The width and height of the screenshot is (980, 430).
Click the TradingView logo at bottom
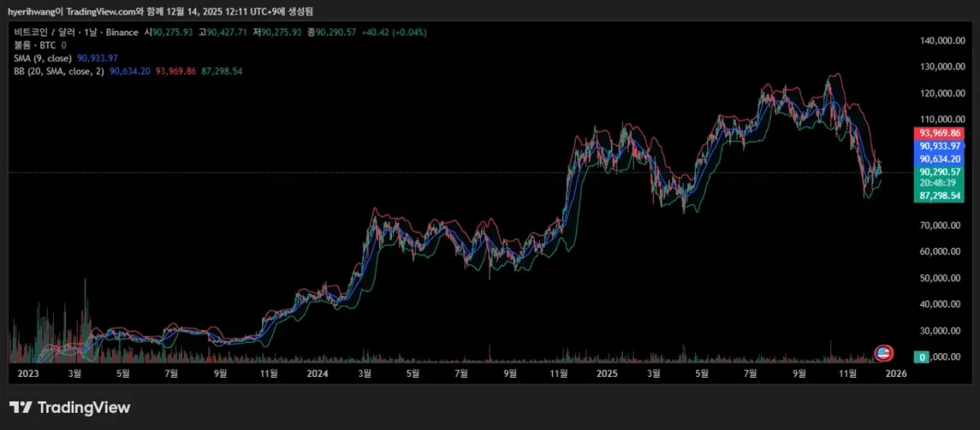70,407
